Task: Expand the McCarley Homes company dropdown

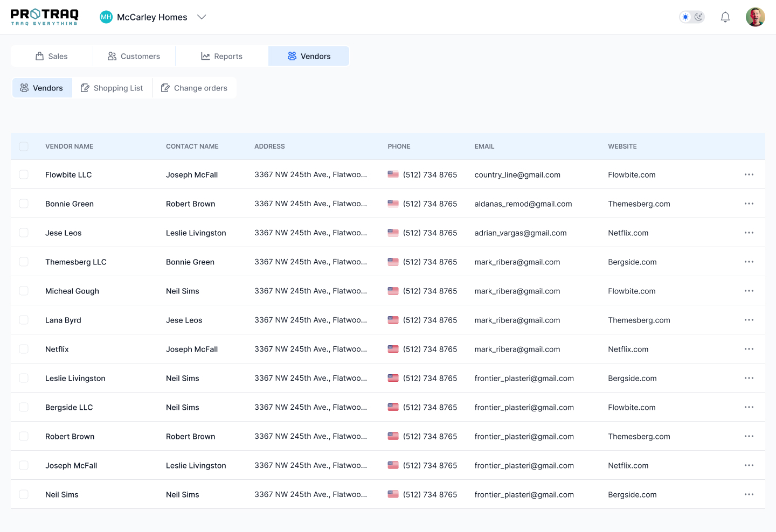Action: click(x=202, y=17)
